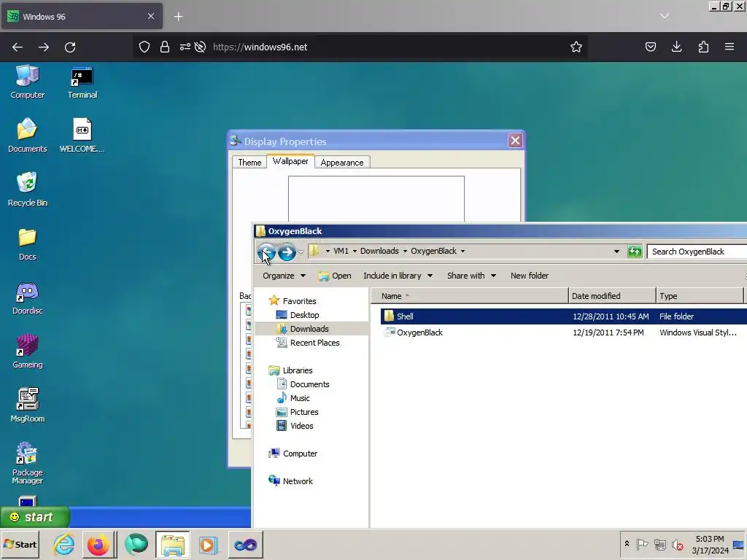Open the Organize menu
The width and height of the screenshot is (747, 560).
coord(284,276)
